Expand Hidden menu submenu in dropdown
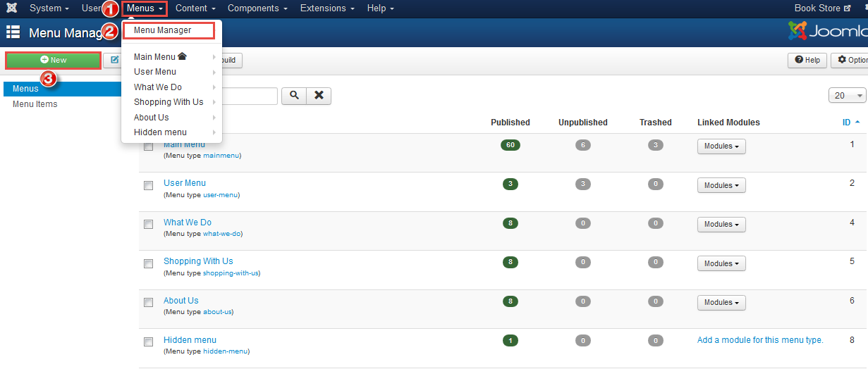Screen dimensions: 868x369 172,132
